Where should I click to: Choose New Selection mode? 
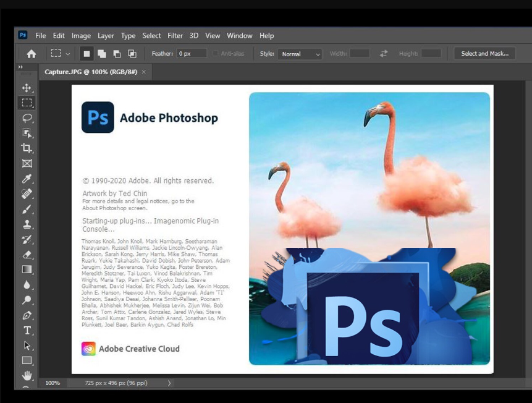click(x=87, y=54)
